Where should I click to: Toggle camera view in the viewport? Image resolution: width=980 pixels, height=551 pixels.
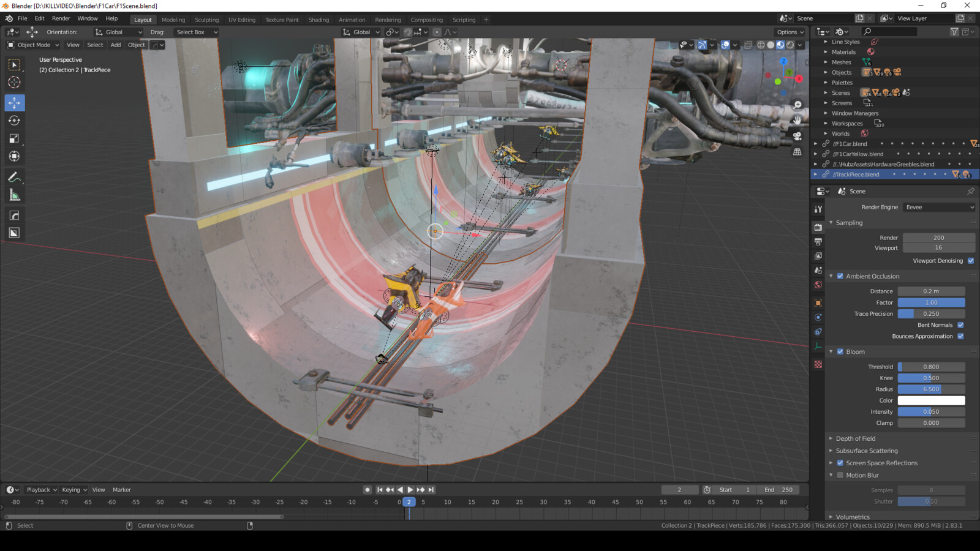click(797, 136)
